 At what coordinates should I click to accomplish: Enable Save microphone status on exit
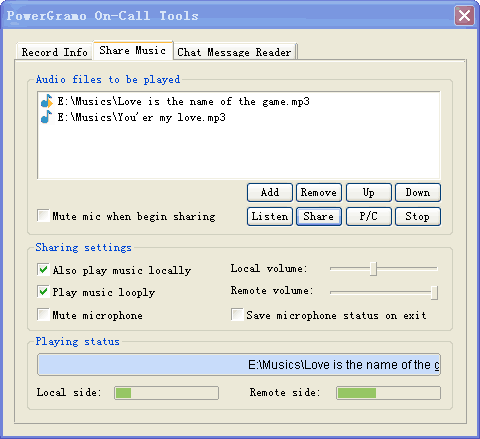point(237,314)
